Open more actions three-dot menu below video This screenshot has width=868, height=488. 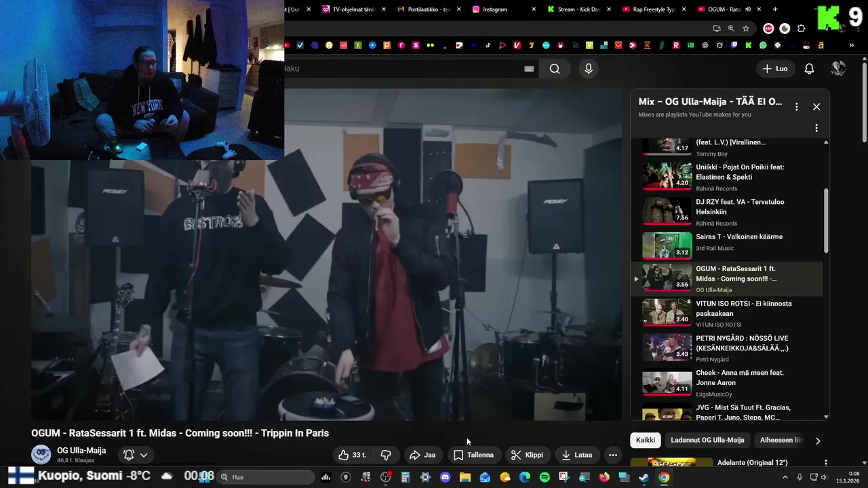613,455
